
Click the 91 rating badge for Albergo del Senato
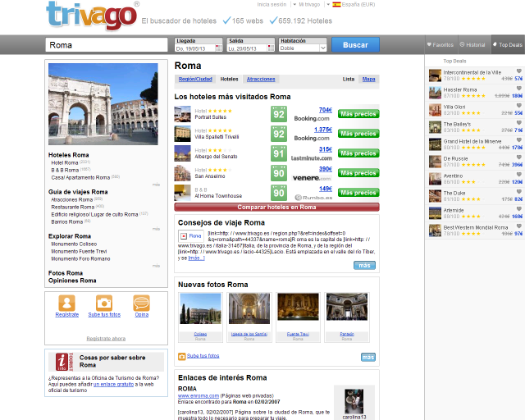pyautogui.click(x=279, y=153)
